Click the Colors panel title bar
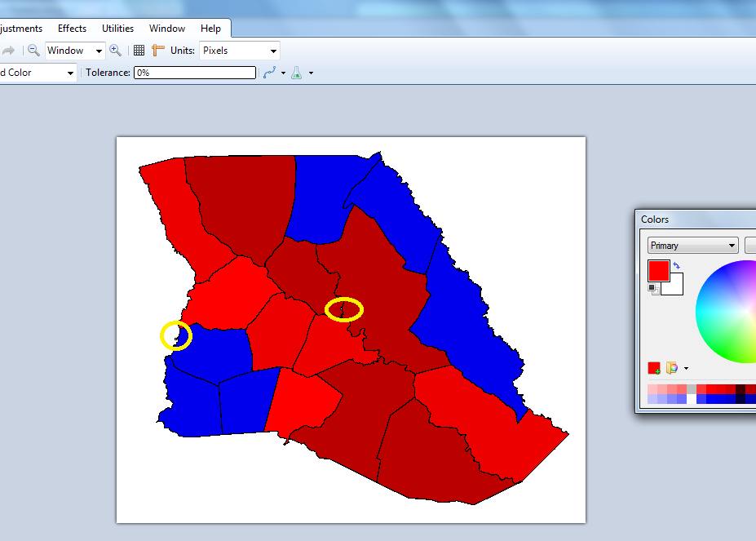 click(x=697, y=220)
